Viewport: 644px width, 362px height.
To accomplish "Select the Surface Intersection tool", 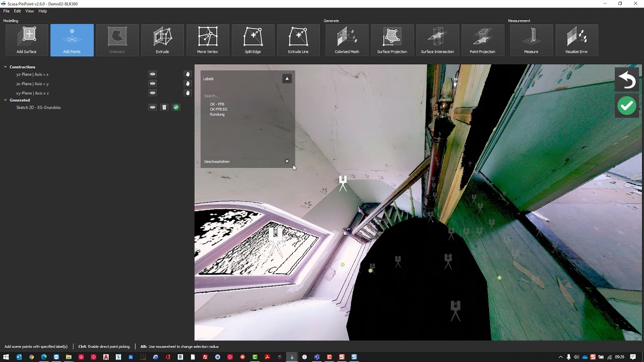I will [438, 40].
